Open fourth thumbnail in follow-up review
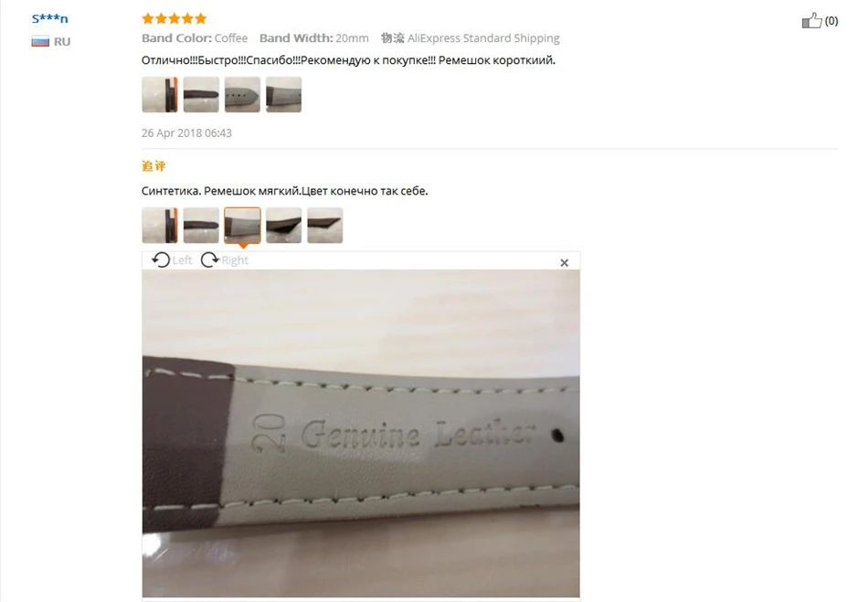Viewport: 868px width, 602px height. [x=283, y=226]
